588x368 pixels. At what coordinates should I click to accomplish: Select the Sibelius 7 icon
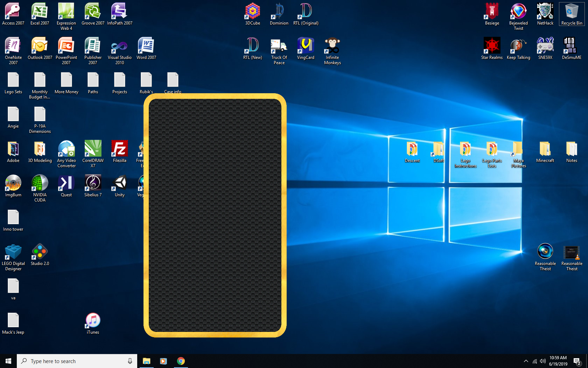click(x=93, y=186)
